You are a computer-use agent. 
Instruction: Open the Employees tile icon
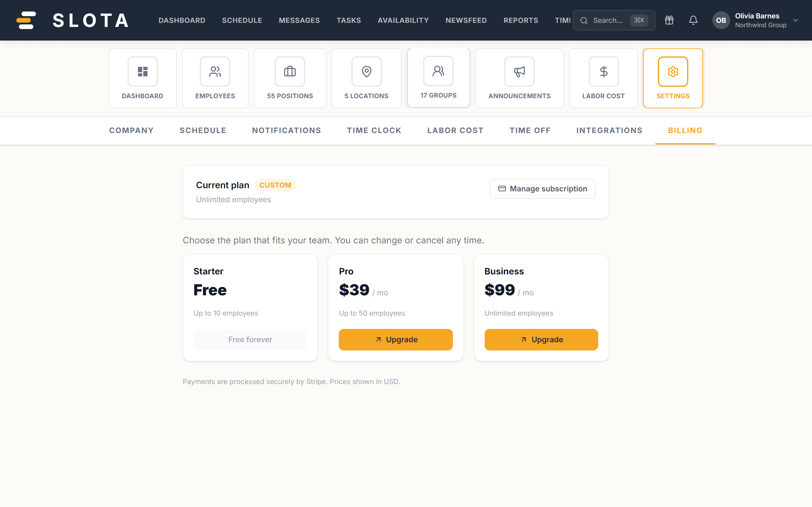[215, 71]
